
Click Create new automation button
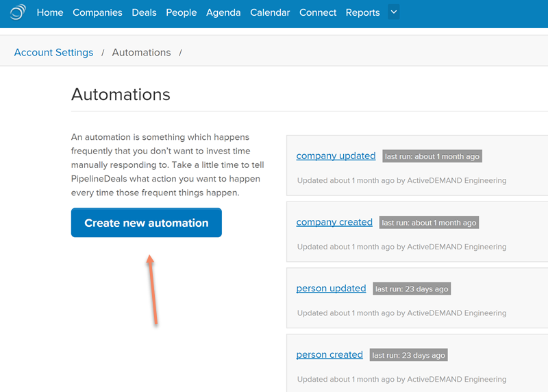coord(147,223)
